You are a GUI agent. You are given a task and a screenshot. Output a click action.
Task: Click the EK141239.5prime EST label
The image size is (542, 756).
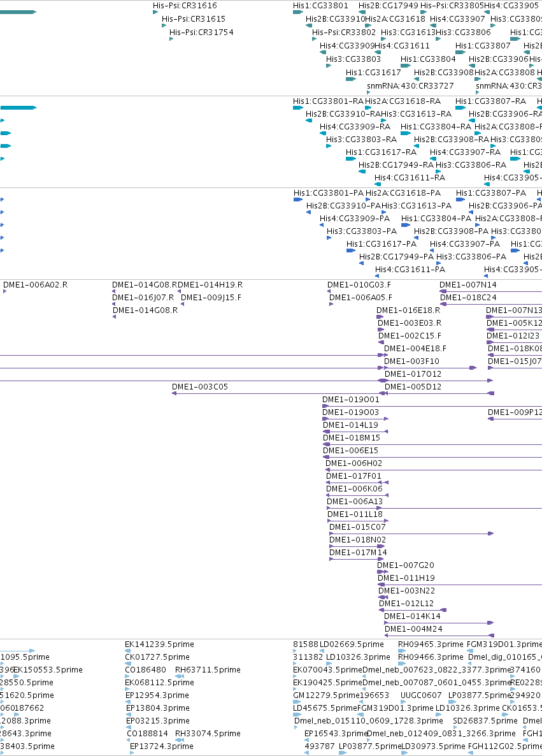(159, 644)
